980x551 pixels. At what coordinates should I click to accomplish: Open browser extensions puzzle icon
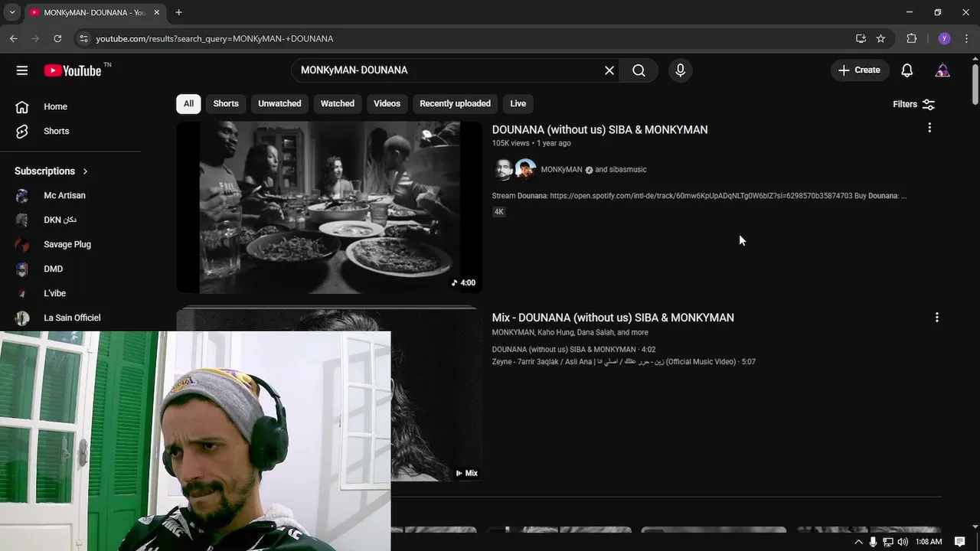[x=911, y=38]
